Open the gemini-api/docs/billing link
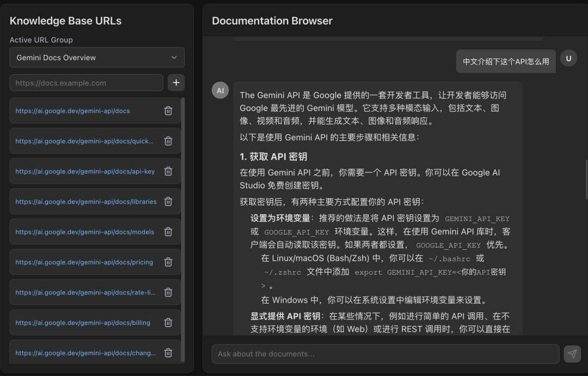Screen dimensions: 588x376 83,323
